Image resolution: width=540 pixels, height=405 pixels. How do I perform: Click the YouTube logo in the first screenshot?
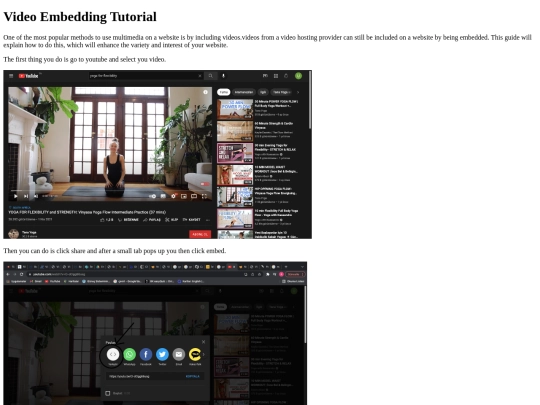(29, 76)
